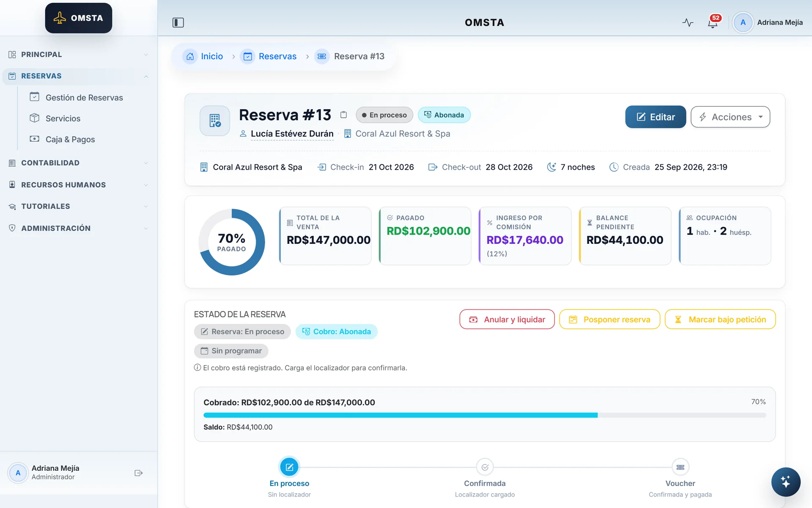Click the Check-in arrow icon

tap(322, 167)
